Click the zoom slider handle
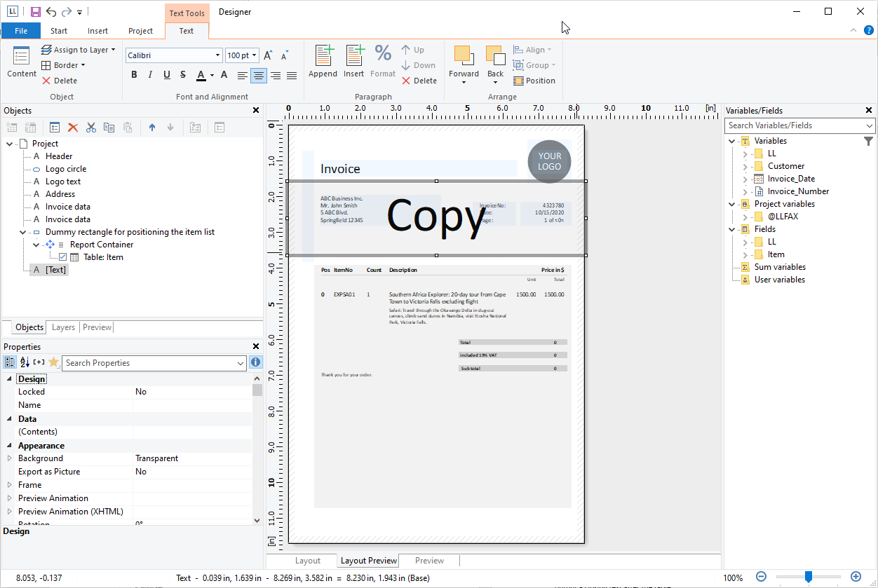This screenshot has width=878, height=588. coord(808,577)
